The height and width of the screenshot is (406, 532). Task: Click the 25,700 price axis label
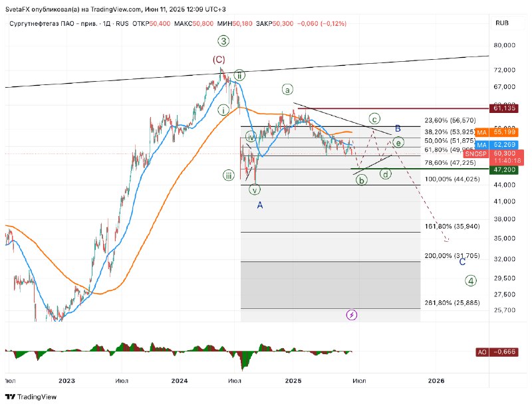[x=505, y=310]
